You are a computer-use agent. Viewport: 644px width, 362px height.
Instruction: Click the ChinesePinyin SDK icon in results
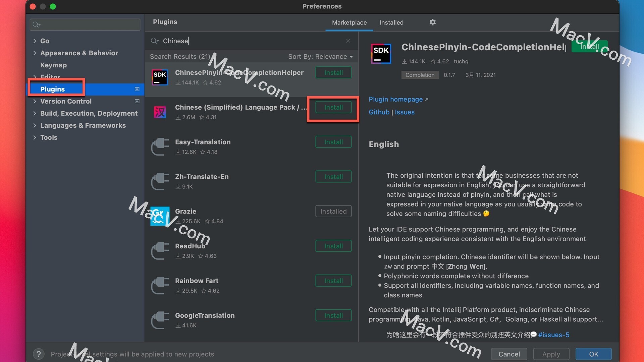pos(160,77)
